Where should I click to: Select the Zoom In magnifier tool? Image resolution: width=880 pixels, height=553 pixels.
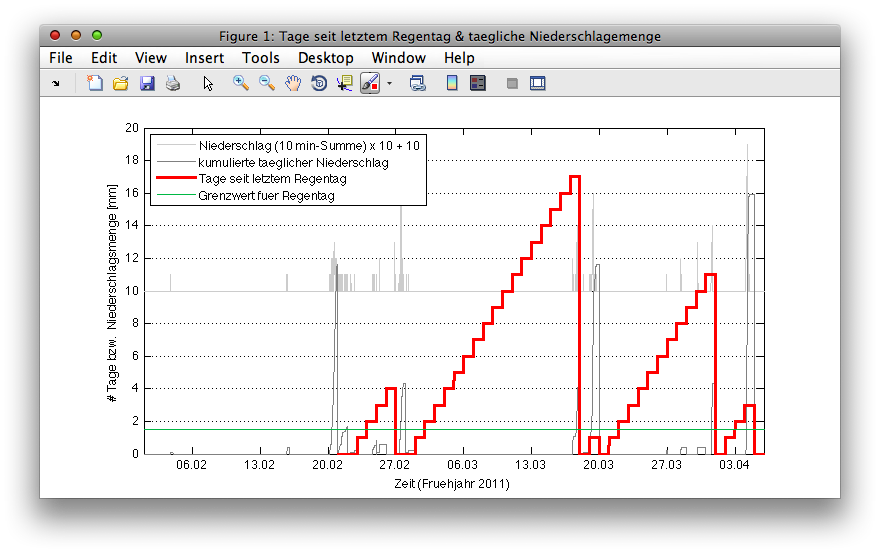241,84
